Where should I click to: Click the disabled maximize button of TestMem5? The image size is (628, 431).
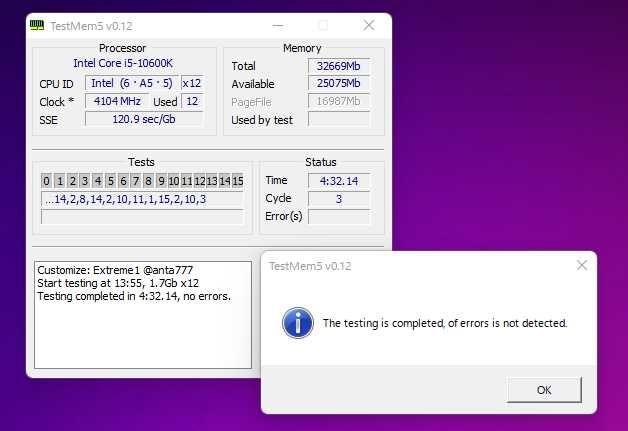323,26
